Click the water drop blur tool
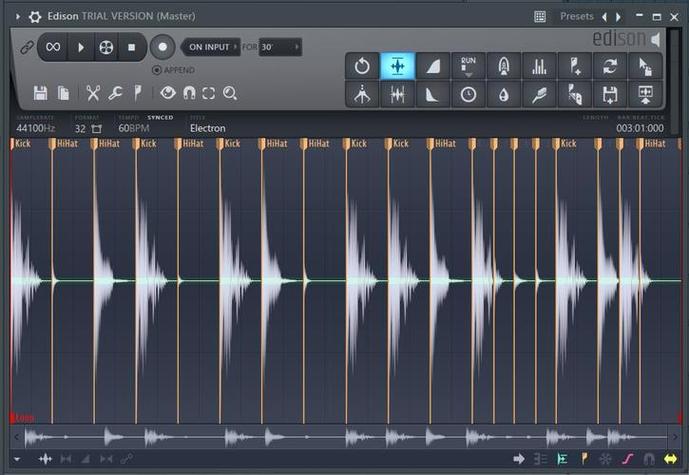This screenshot has width=689, height=475. 504,94
